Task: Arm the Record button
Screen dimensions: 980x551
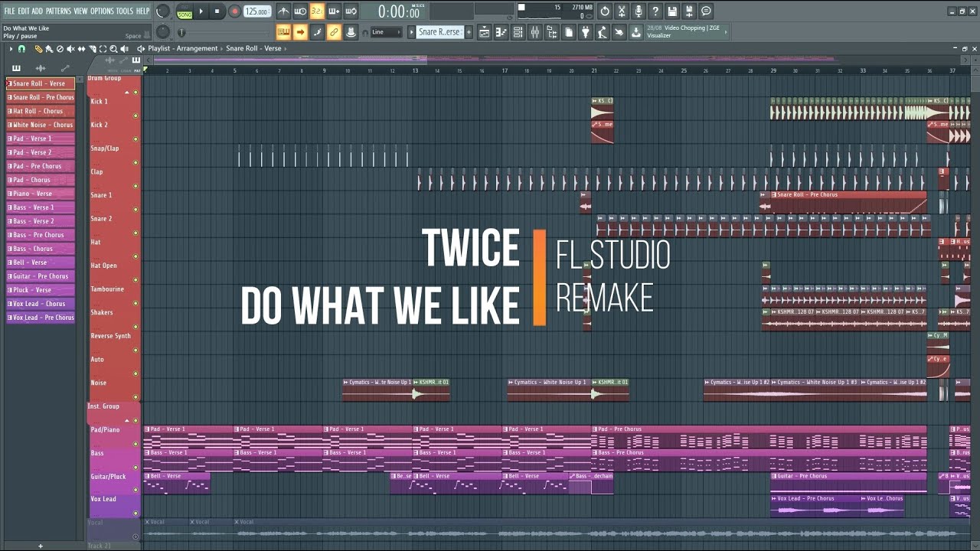Action: click(x=235, y=11)
